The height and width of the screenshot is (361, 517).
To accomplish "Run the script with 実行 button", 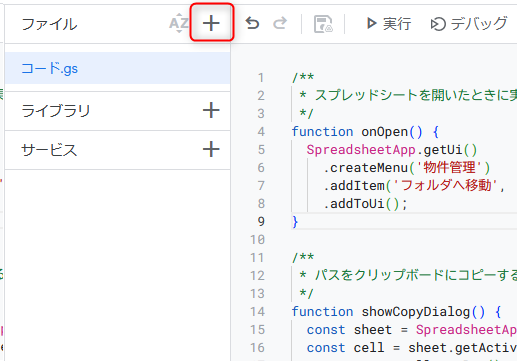I will 389,23.
